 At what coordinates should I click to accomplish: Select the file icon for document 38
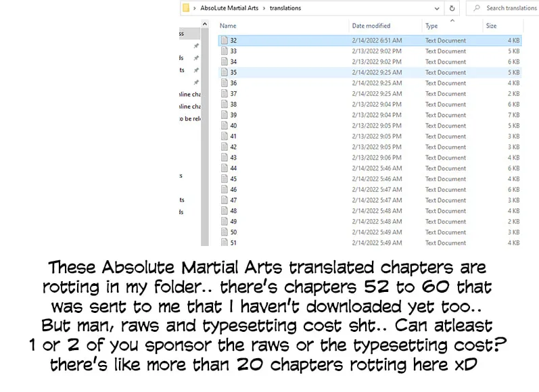pos(225,104)
